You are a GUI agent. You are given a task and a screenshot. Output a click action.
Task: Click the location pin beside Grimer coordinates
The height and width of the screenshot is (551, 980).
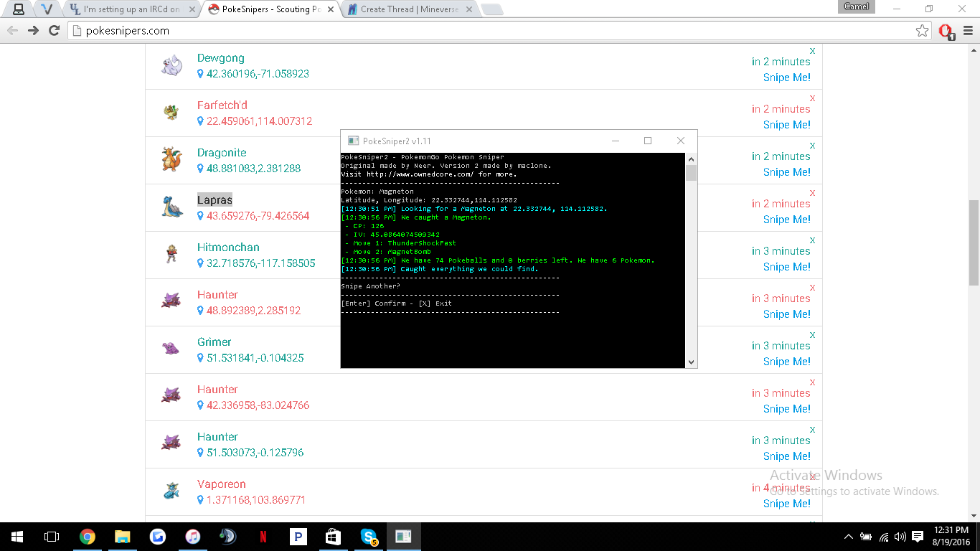201,358
